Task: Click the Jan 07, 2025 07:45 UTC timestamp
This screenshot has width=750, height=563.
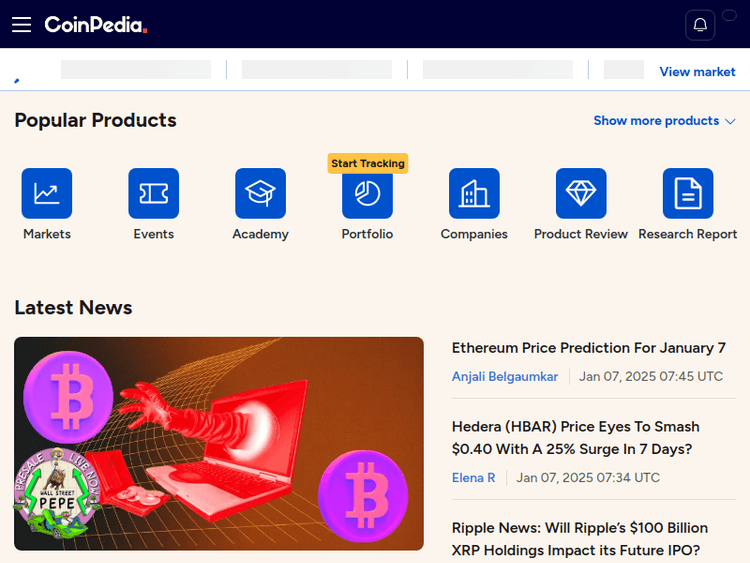Action: point(651,376)
